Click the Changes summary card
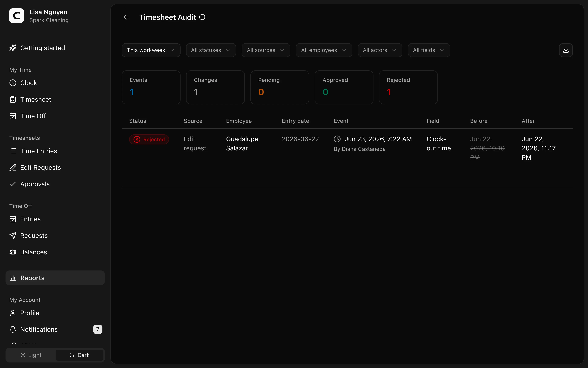This screenshot has width=588, height=368. coord(215,87)
